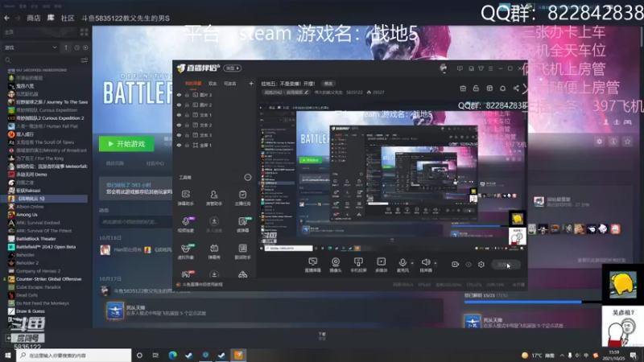Toggle preview eye icon near settings gear
This screenshot has width=644, height=362.
point(469,265)
